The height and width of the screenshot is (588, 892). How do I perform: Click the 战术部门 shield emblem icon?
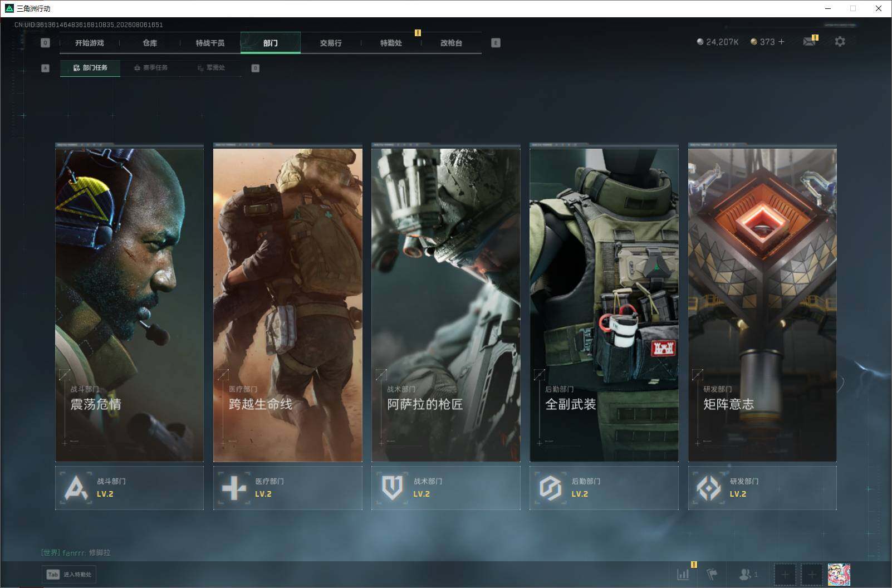pyautogui.click(x=392, y=488)
